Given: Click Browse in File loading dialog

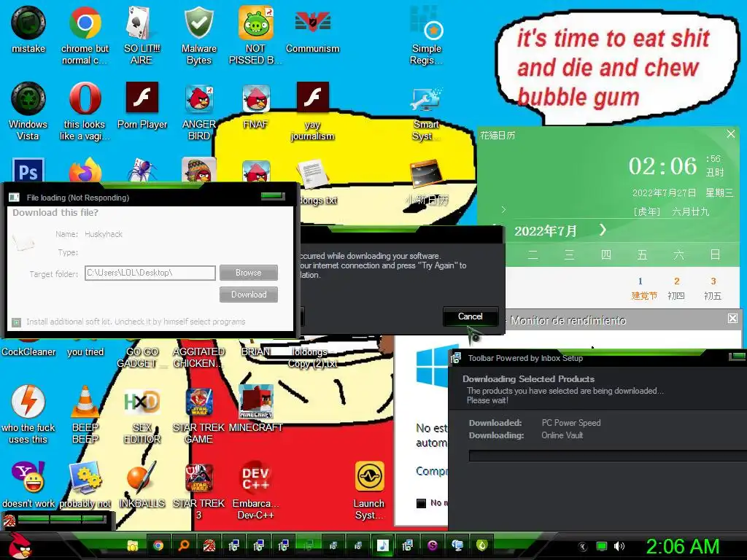Looking at the screenshot, I should click(249, 273).
